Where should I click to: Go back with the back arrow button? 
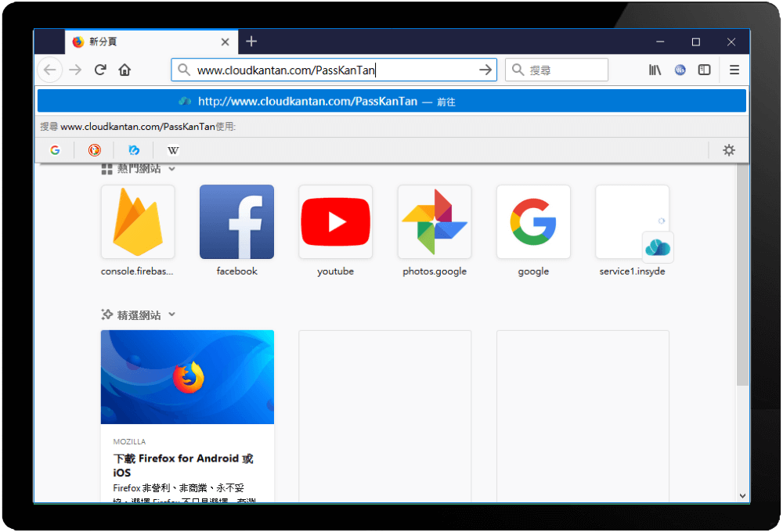click(50, 70)
